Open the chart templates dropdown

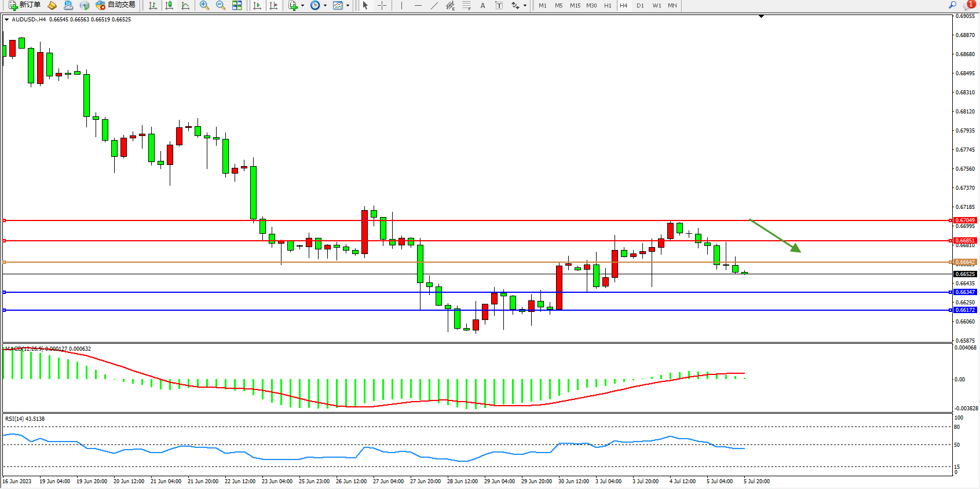pos(348,5)
